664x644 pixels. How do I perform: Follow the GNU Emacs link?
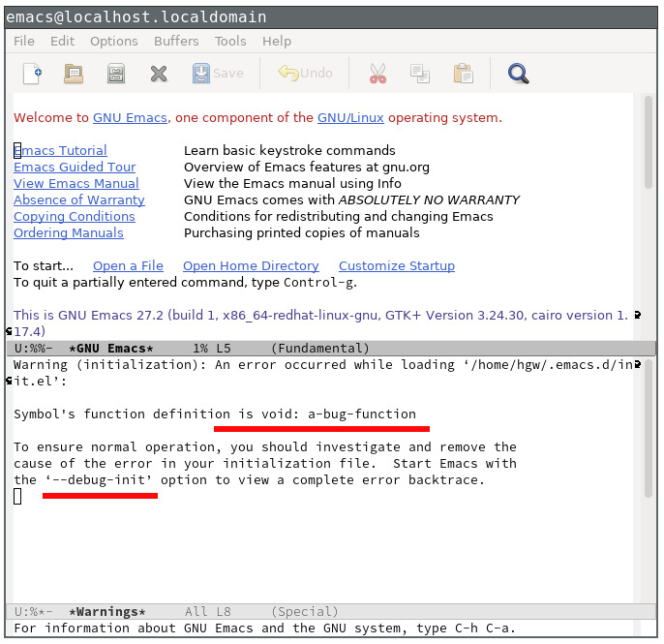(x=130, y=118)
